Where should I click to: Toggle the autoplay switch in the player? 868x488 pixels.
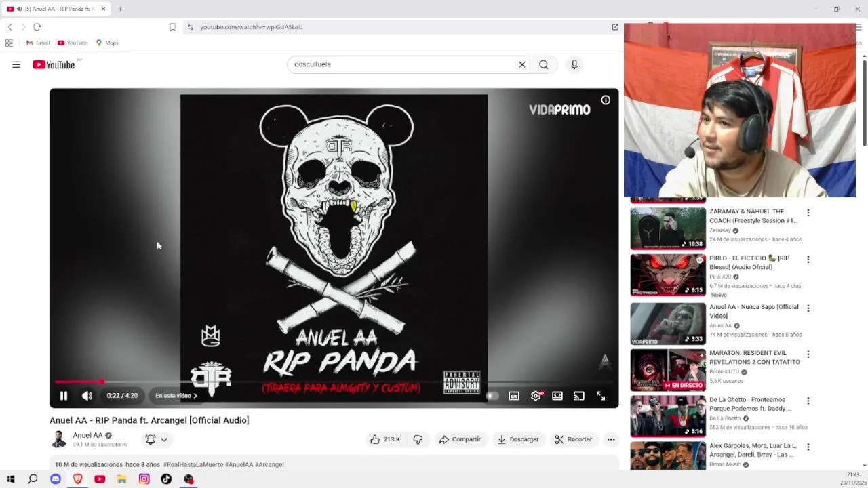(492, 396)
